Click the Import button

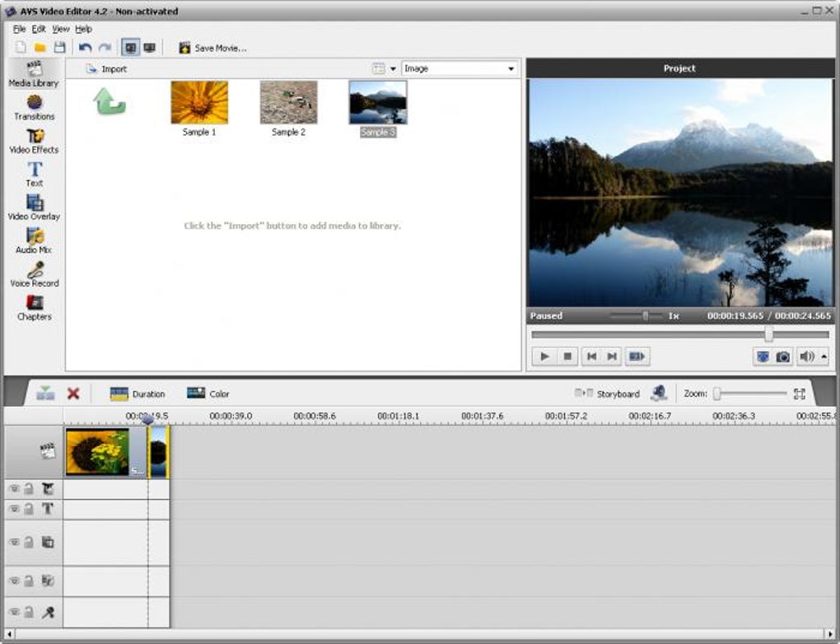pos(107,69)
